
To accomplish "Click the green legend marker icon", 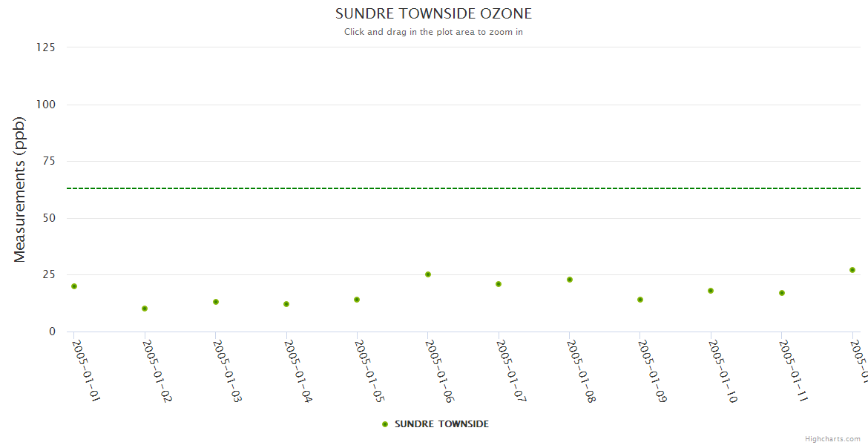I will 384,424.
